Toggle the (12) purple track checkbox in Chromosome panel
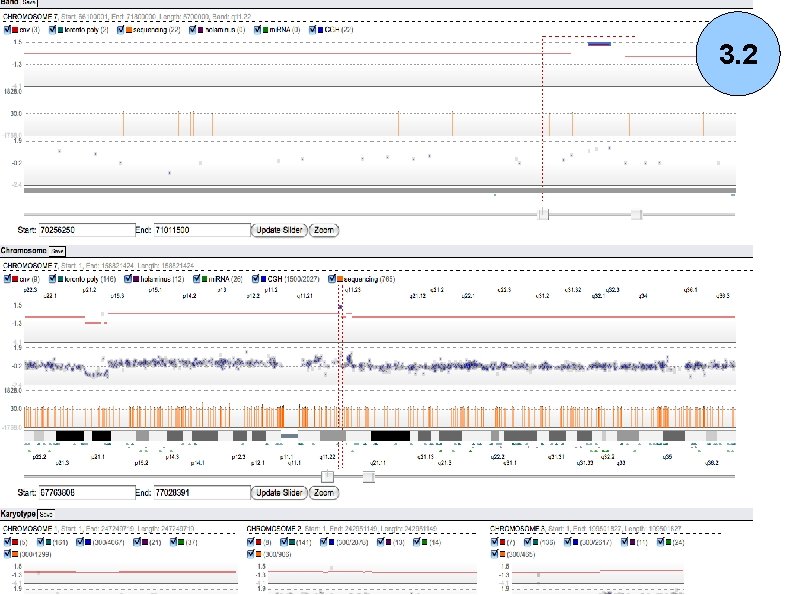This screenshot has width=794, height=595. tap(128, 279)
